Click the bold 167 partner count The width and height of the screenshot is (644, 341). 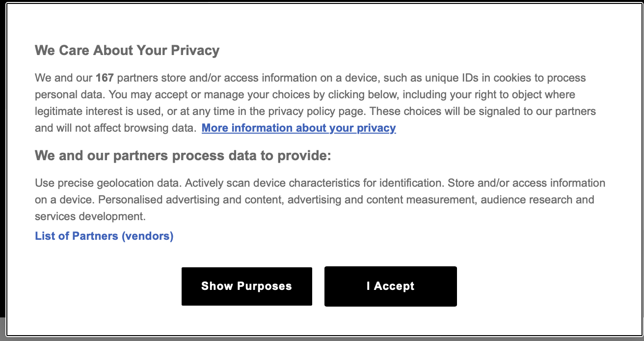click(105, 78)
